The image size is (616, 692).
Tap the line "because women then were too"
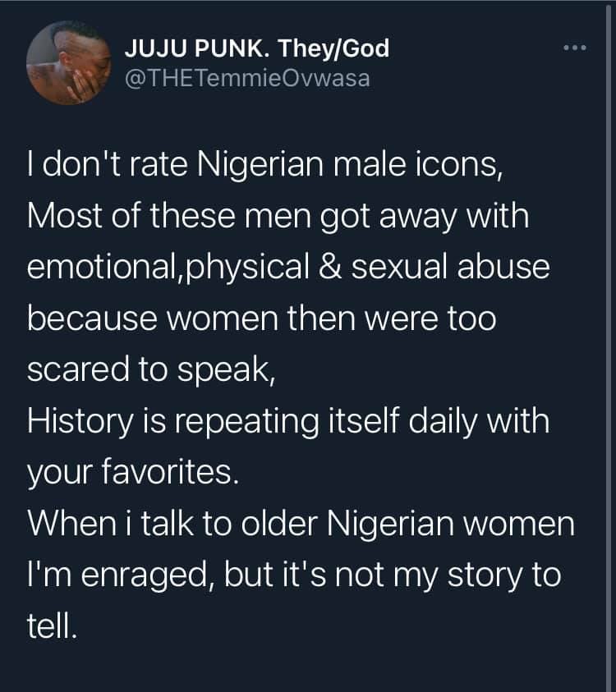261,319
